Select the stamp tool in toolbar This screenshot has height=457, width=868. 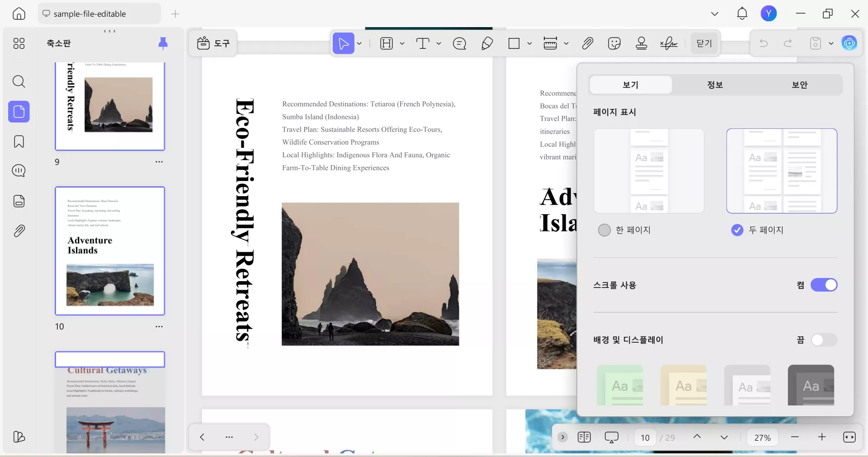641,43
